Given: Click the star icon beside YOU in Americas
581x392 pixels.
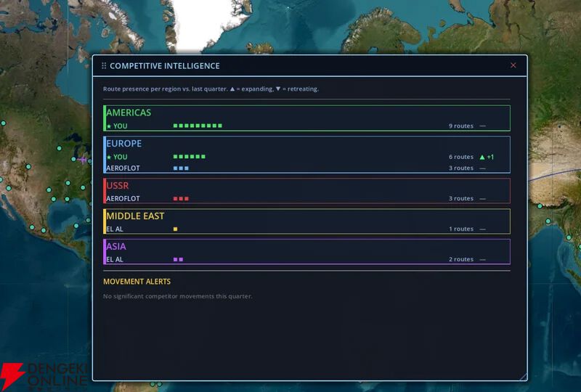Looking at the screenshot, I should [x=109, y=126].
